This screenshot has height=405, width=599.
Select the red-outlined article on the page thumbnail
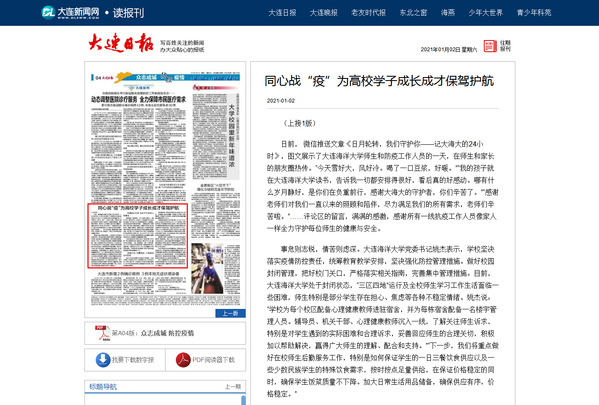click(138, 236)
